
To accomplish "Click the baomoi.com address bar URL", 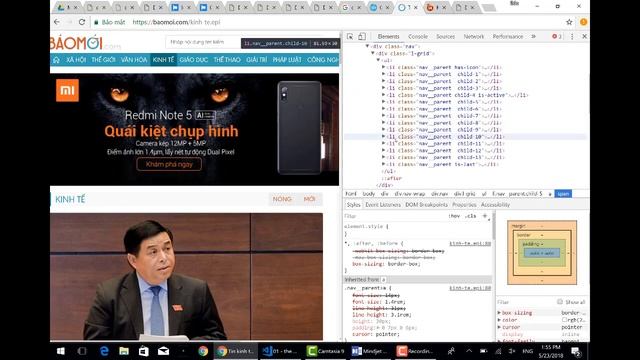I will pyautogui.click(x=176, y=22).
